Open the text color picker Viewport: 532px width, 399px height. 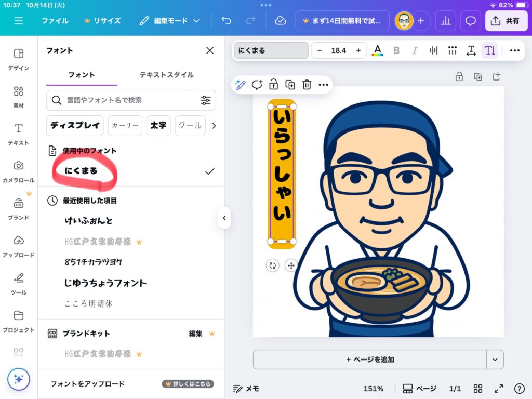[378, 50]
